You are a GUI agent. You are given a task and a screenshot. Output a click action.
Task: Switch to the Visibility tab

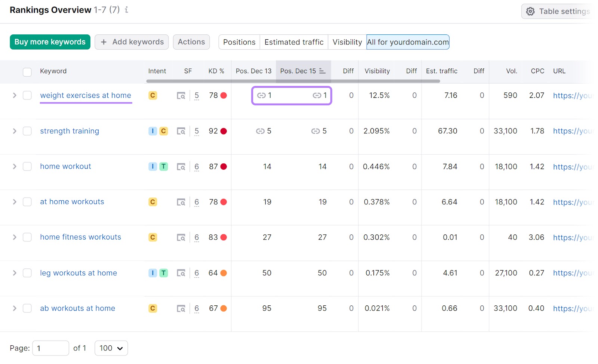click(x=347, y=42)
